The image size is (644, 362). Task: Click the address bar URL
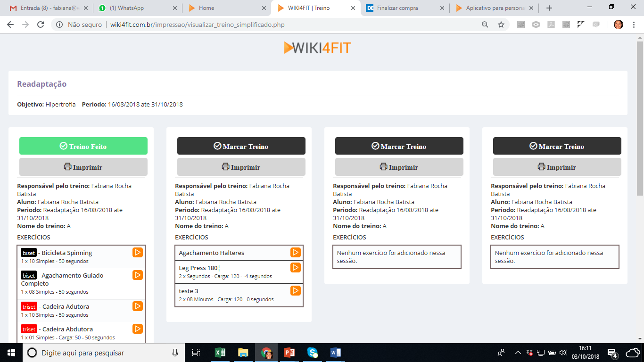click(197, 25)
